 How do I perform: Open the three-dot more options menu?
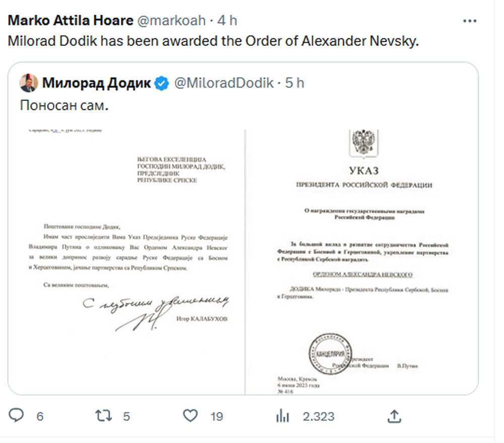pos(470,21)
